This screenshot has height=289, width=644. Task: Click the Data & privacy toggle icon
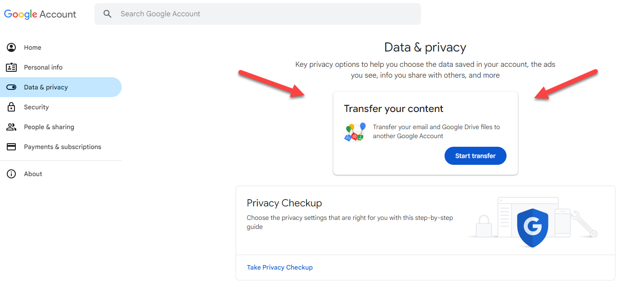point(11,87)
